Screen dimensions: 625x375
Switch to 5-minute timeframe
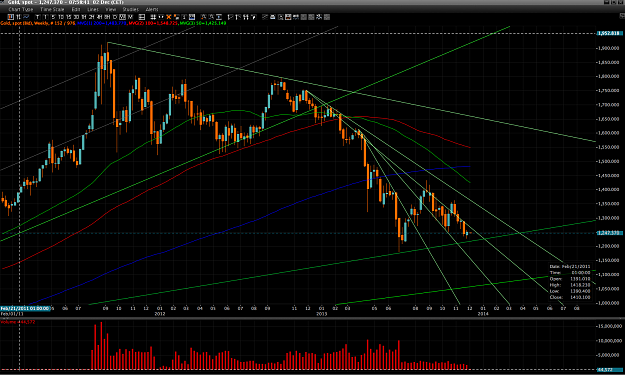pos(53,17)
